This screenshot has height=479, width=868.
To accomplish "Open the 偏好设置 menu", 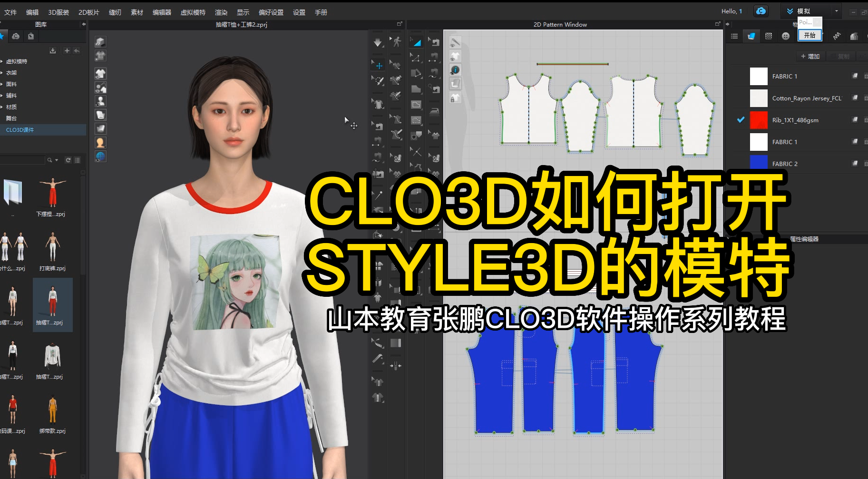I will pos(271,12).
